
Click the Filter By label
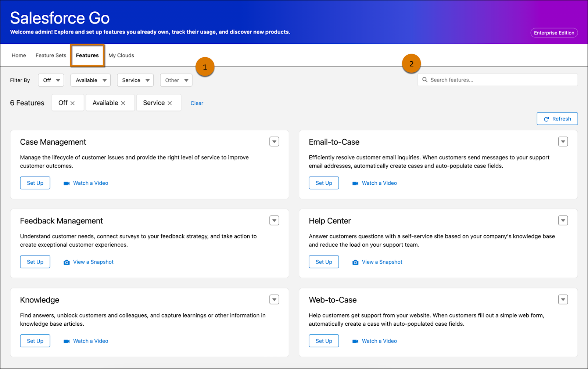point(20,80)
